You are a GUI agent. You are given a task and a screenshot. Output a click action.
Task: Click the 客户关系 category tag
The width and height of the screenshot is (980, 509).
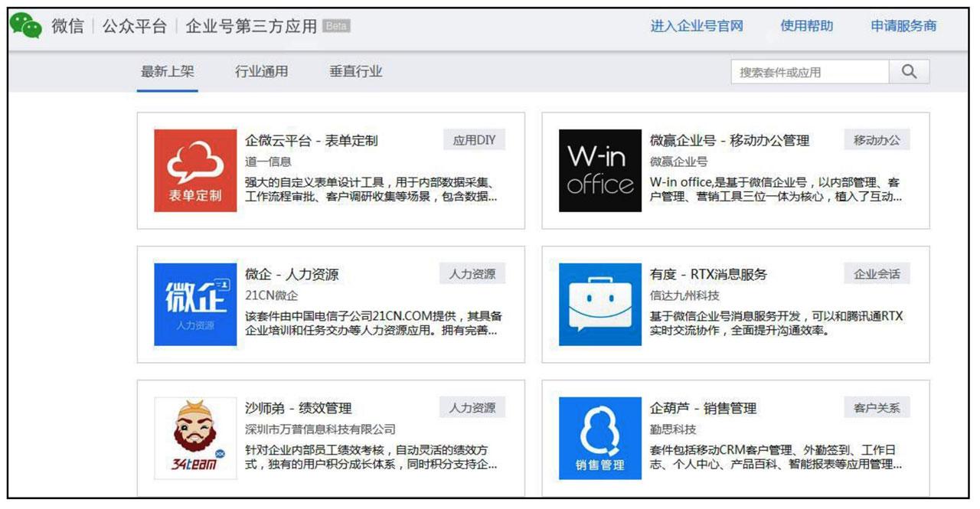877,408
